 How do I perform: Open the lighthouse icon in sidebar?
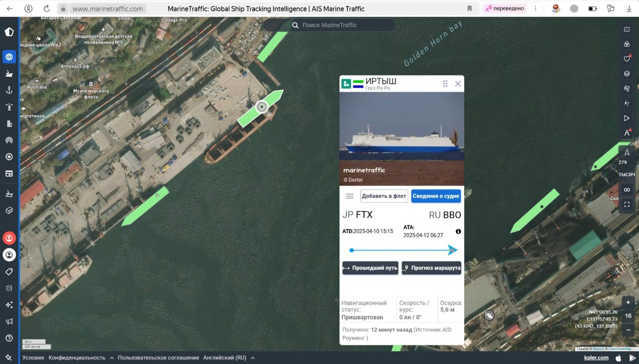coord(9,107)
